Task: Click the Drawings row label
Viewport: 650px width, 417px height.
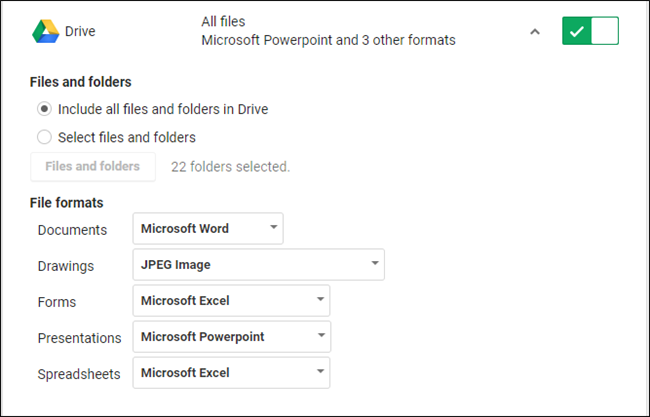Action: click(66, 266)
